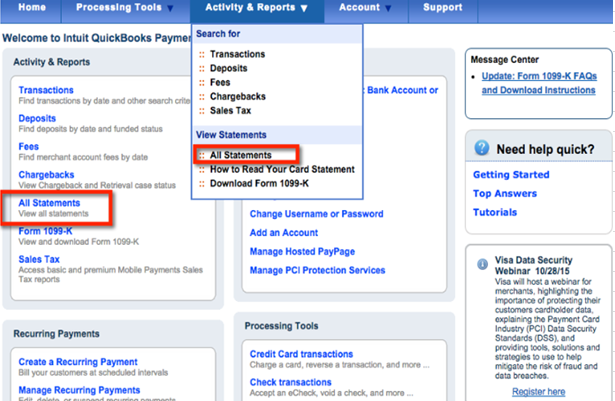The height and width of the screenshot is (401, 615).
Task: Click the Activity & Reports dropdown arrow
Action: 304,9
